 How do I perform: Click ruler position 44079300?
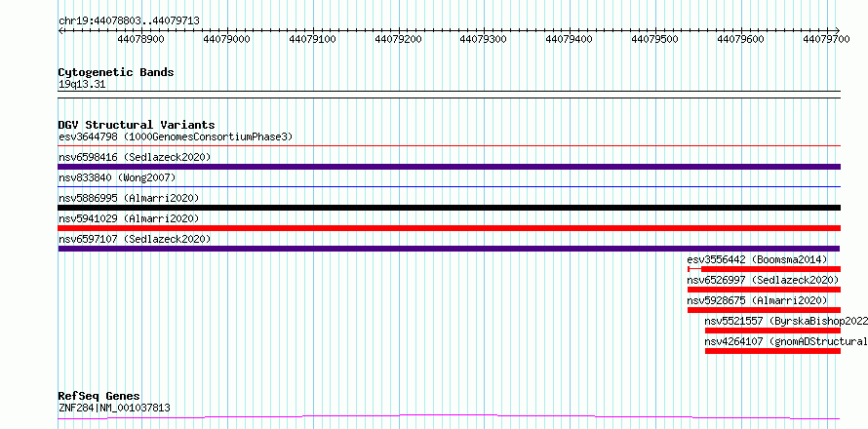coord(484,39)
